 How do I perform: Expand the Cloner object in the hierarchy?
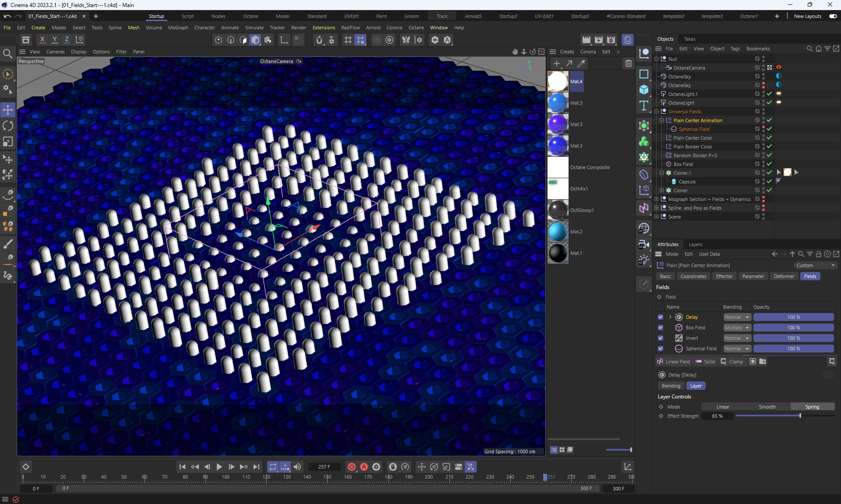pos(661,190)
